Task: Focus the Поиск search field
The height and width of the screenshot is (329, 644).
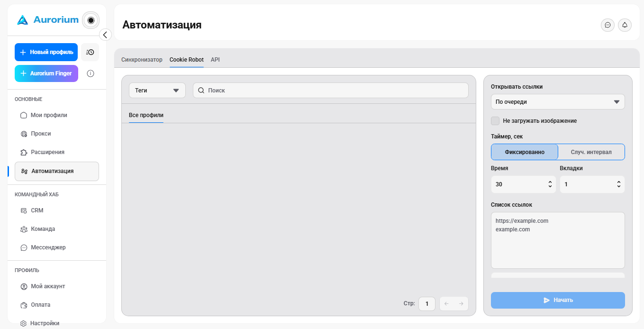Action: click(x=331, y=90)
